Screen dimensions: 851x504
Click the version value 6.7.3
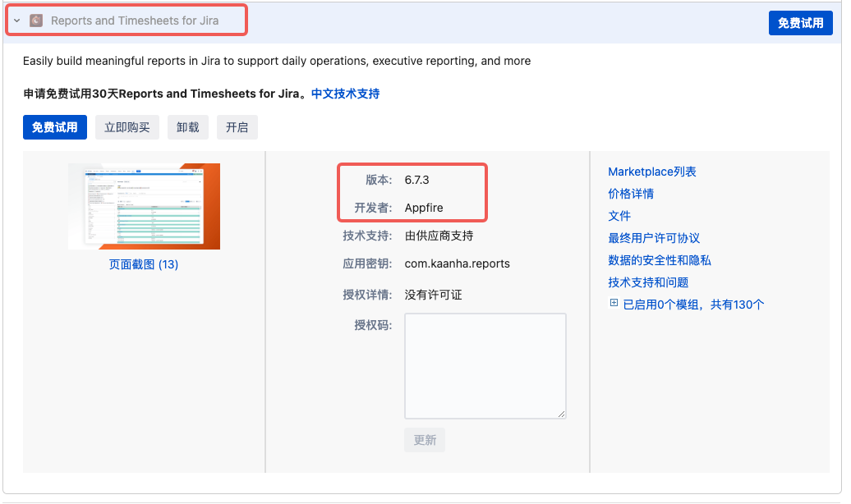point(416,180)
